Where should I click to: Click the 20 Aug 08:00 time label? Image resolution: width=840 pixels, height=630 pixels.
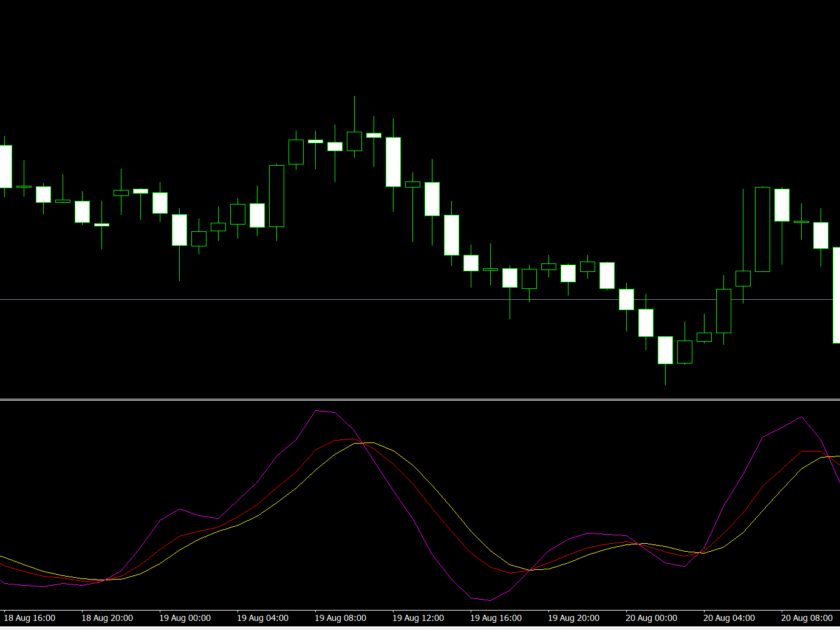tap(807, 618)
